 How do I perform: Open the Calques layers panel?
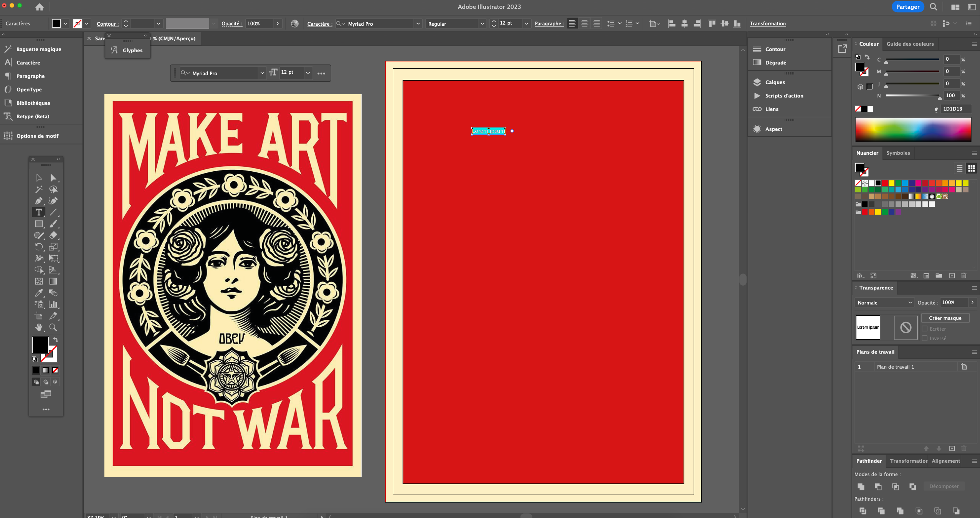pos(775,82)
